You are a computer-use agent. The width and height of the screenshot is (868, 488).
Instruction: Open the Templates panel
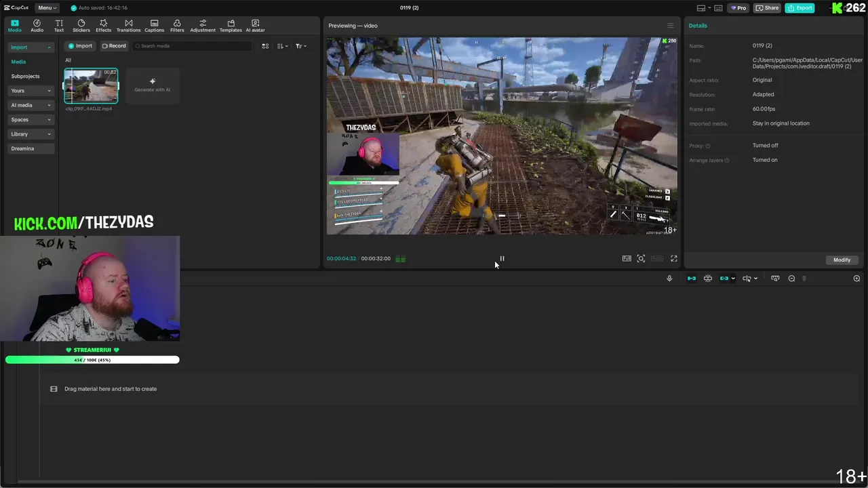click(x=231, y=26)
